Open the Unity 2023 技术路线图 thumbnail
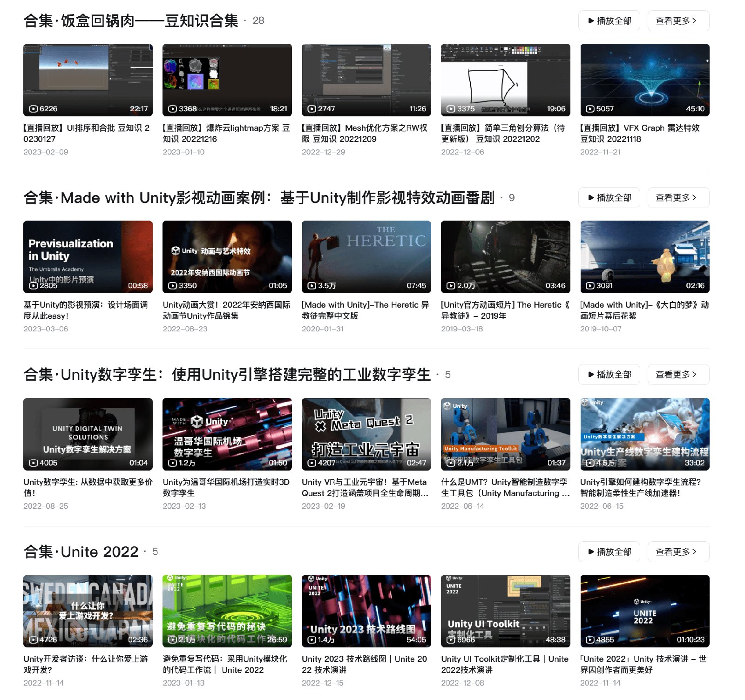This screenshot has height=700, width=745. 366,611
